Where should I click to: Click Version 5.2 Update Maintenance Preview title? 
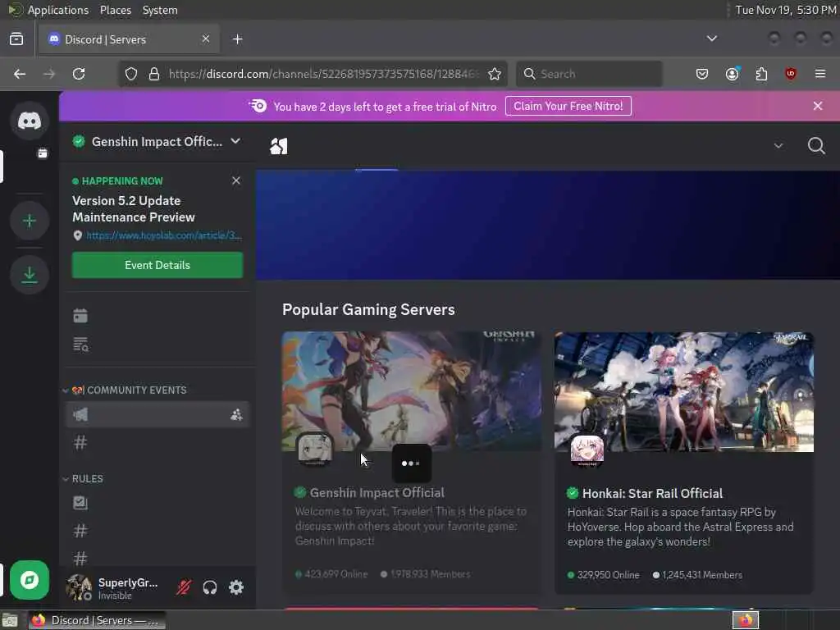[x=134, y=209]
